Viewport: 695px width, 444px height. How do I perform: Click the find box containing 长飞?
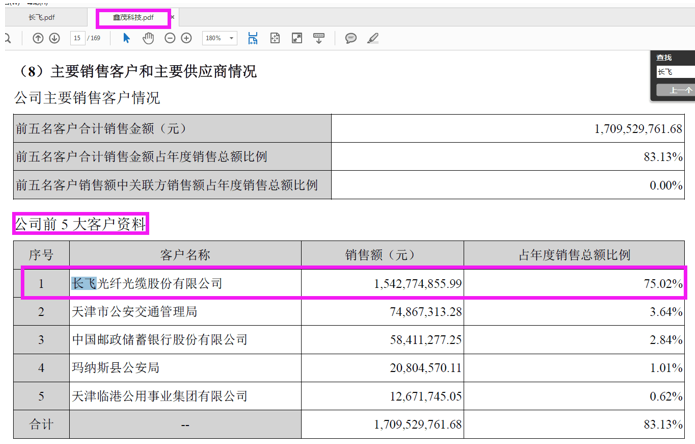(x=675, y=72)
